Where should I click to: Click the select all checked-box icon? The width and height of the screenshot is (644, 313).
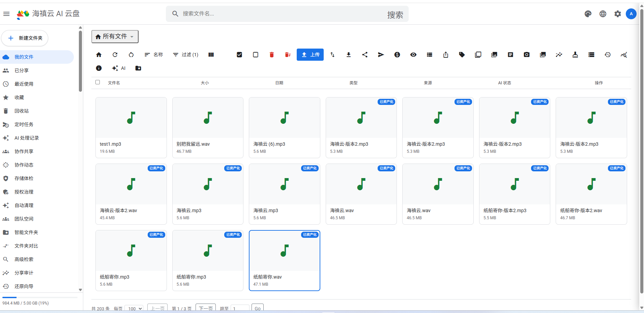[x=239, y=55]
